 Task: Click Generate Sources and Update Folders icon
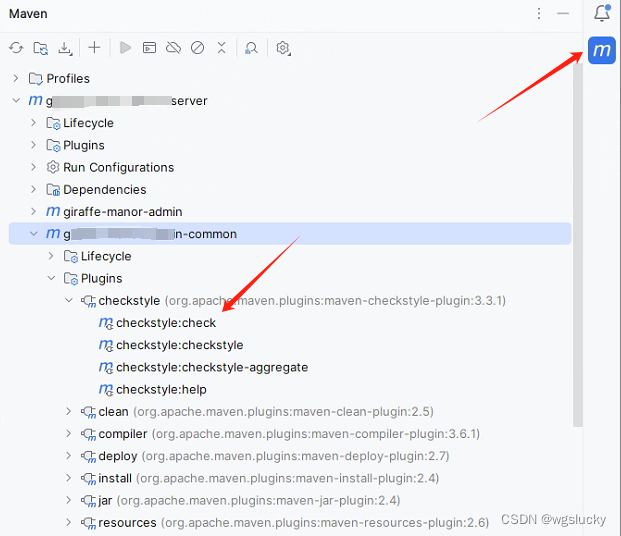[40, 48]
